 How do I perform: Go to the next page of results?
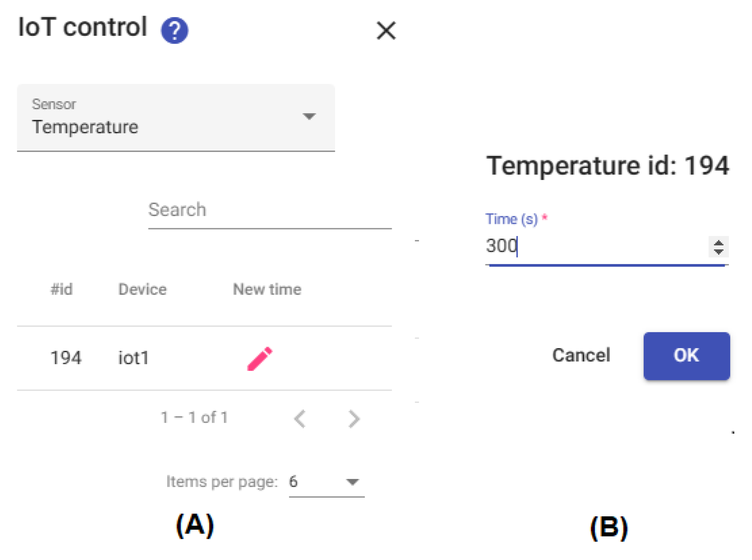[x=354, y=419]
